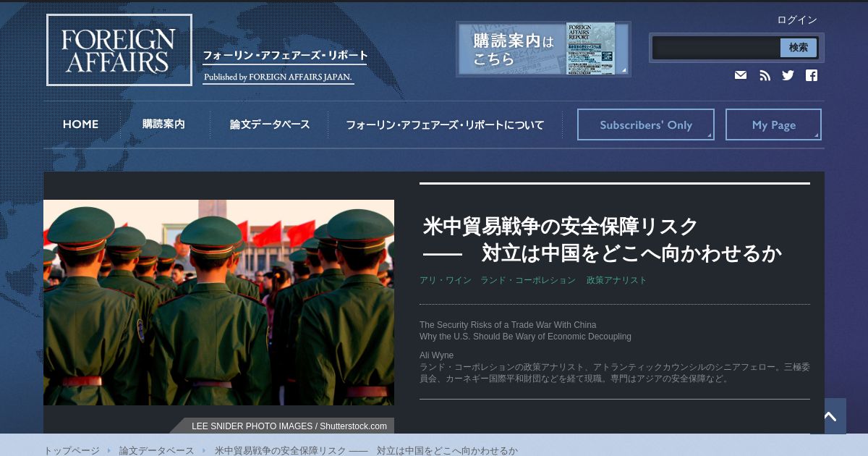Click the author biography paragraph
The width and height of the screenshot is (868, 456).
(x=615, y=373)
